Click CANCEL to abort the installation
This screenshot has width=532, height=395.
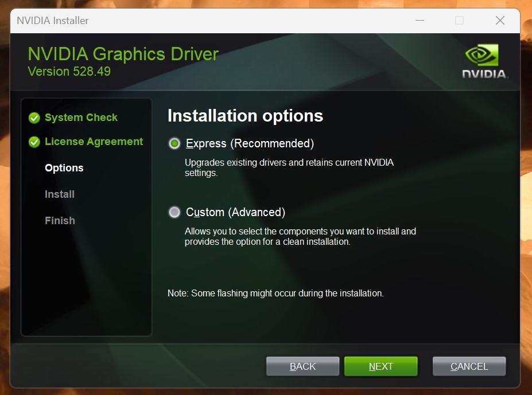point(468,366)
